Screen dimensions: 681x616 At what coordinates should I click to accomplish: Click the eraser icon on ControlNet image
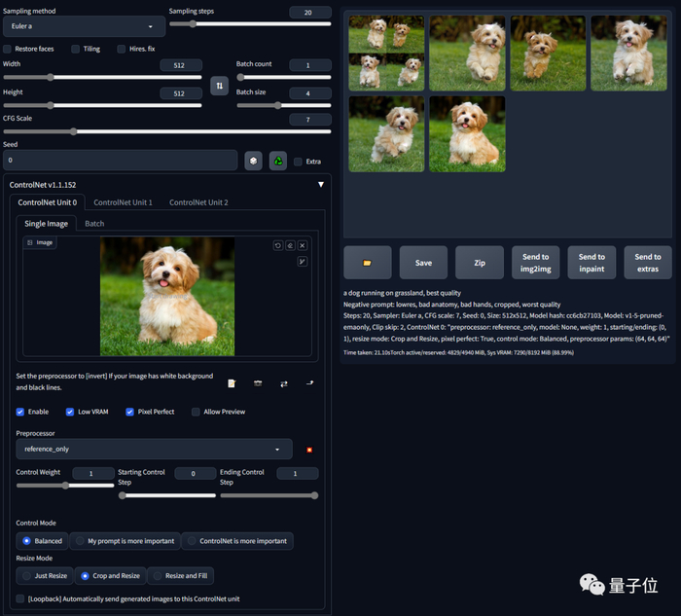pos(290,245)
